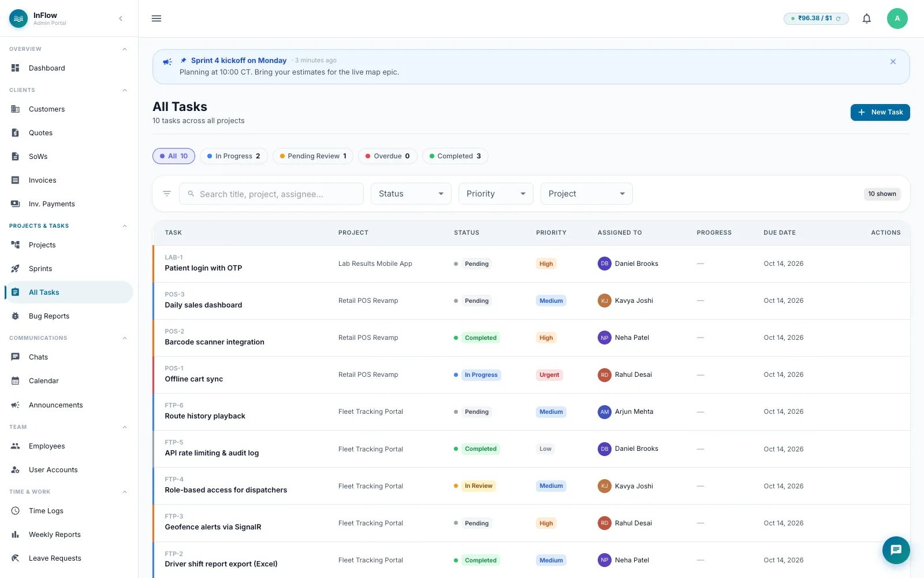This screenshot has width=924, height=578.
Task: Select the Overdue 0 filter chip
Action: point(388,156)
